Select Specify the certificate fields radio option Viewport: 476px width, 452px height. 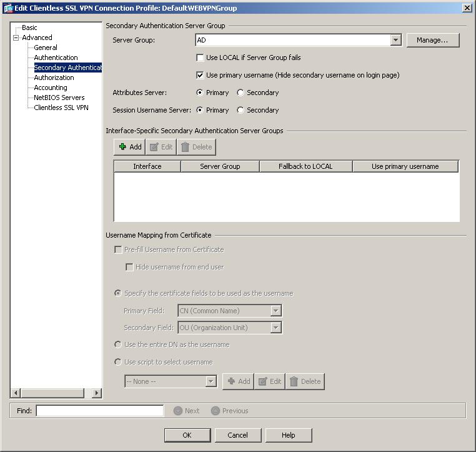(x=118, y=293)
